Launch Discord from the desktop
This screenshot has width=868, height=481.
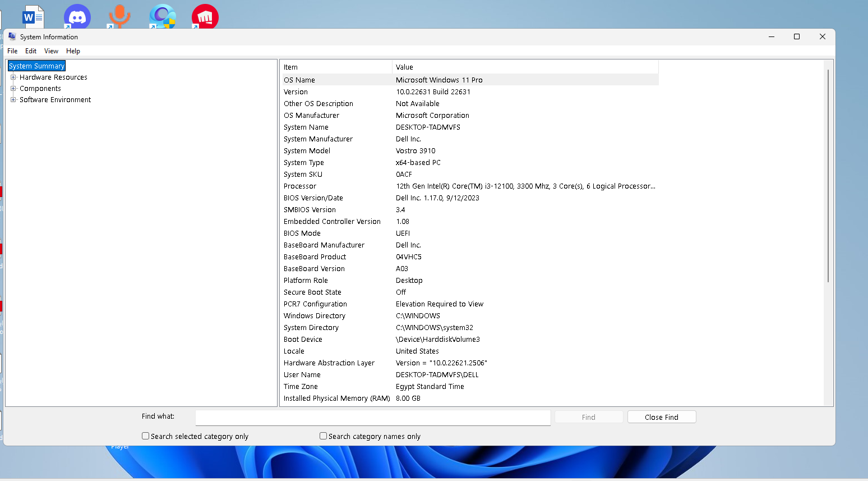(x=77, y=16)
